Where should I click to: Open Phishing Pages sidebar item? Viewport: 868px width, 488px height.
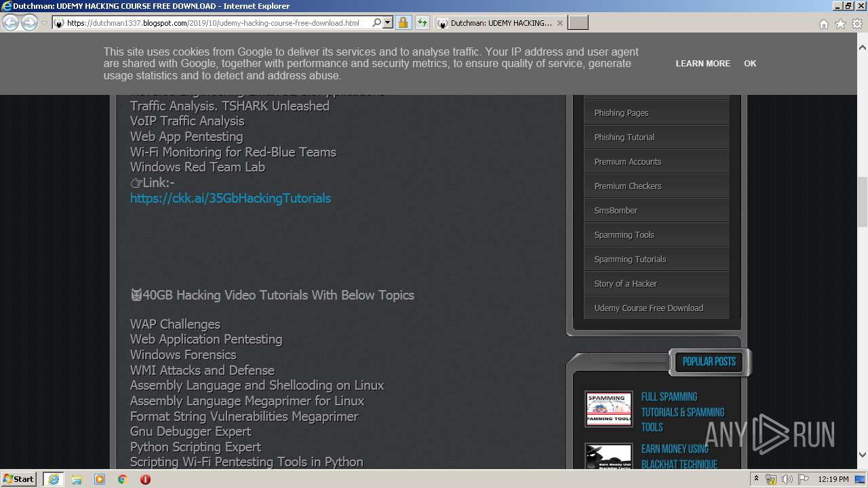click(656, 113)
